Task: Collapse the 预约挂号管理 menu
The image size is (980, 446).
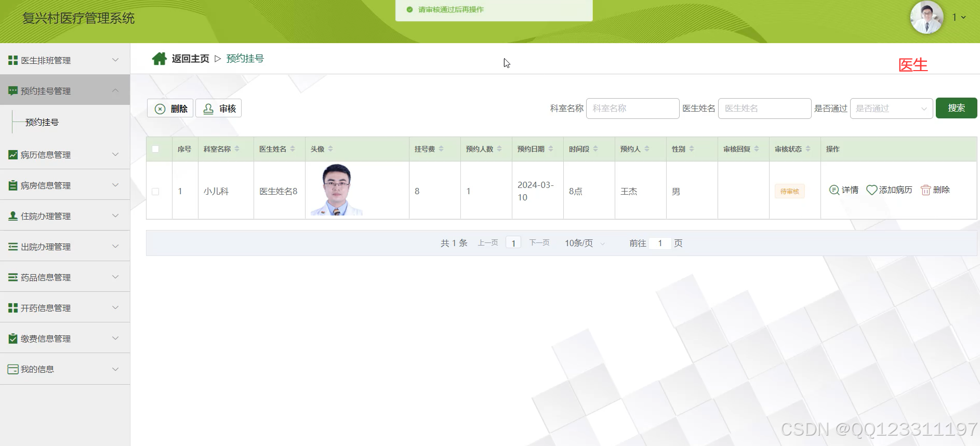Action: click(115, 91)
